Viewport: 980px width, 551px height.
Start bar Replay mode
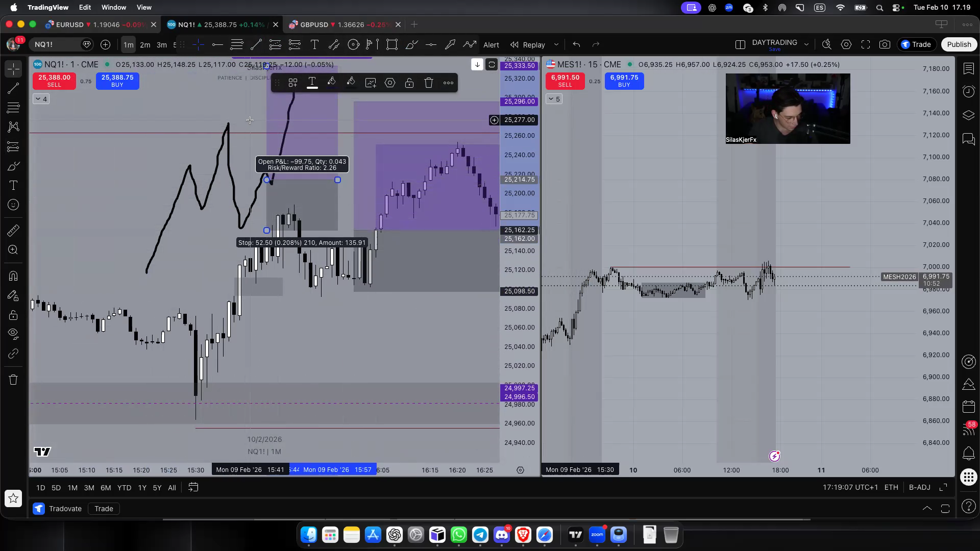point(528,45)
